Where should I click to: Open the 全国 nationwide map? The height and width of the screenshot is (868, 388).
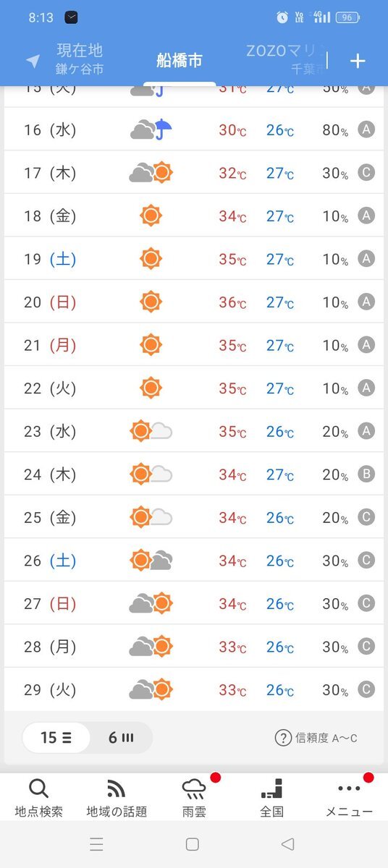tap(271, 797)
